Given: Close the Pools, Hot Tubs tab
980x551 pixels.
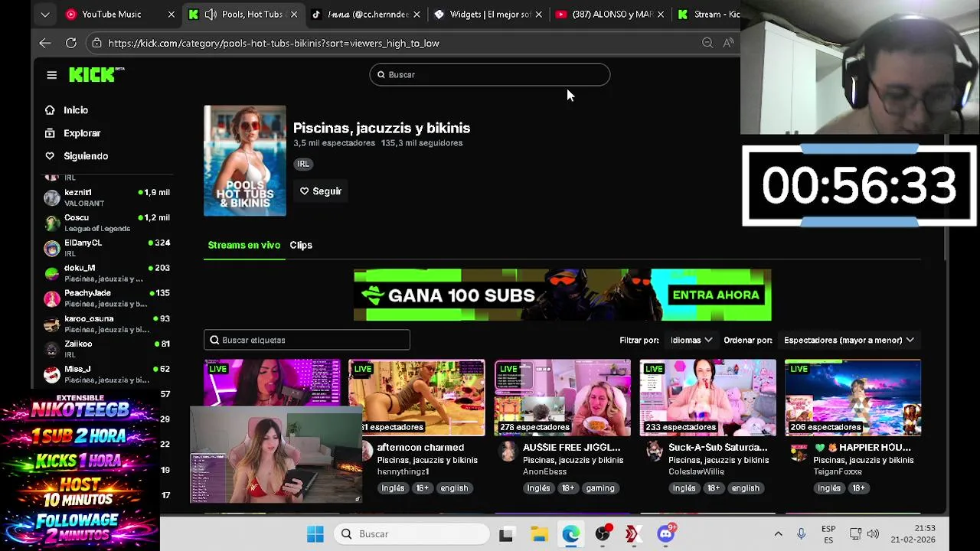Looking at the screenshot, I should pos(294,14).
